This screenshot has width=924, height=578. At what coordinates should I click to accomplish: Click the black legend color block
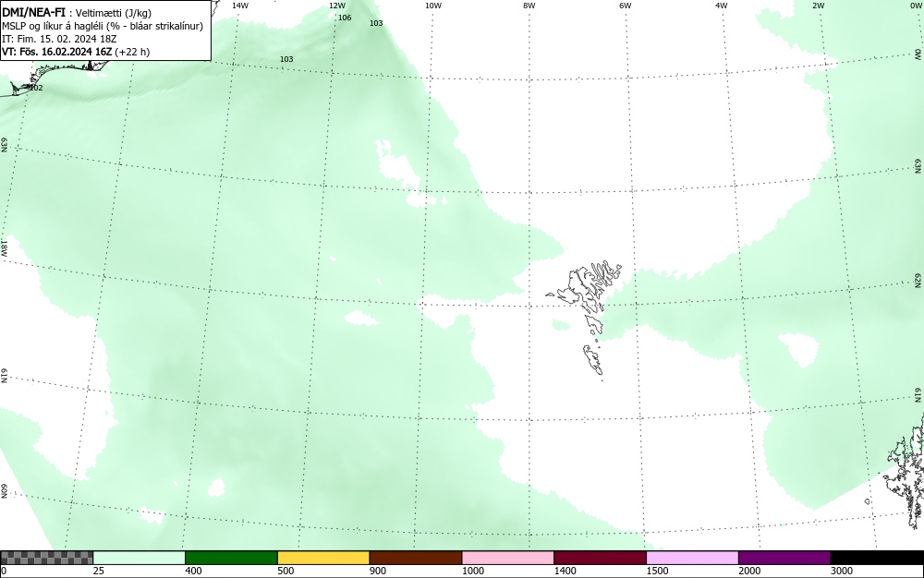tap(877, 558)
